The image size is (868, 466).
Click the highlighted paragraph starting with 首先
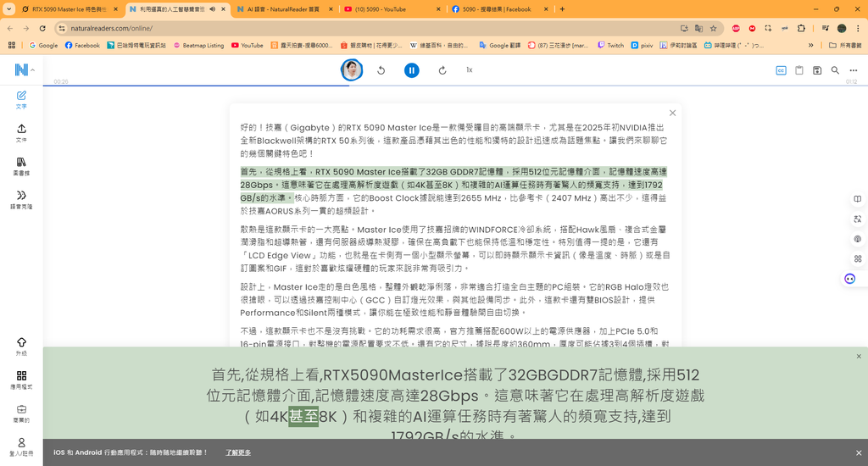coord(453,185)
